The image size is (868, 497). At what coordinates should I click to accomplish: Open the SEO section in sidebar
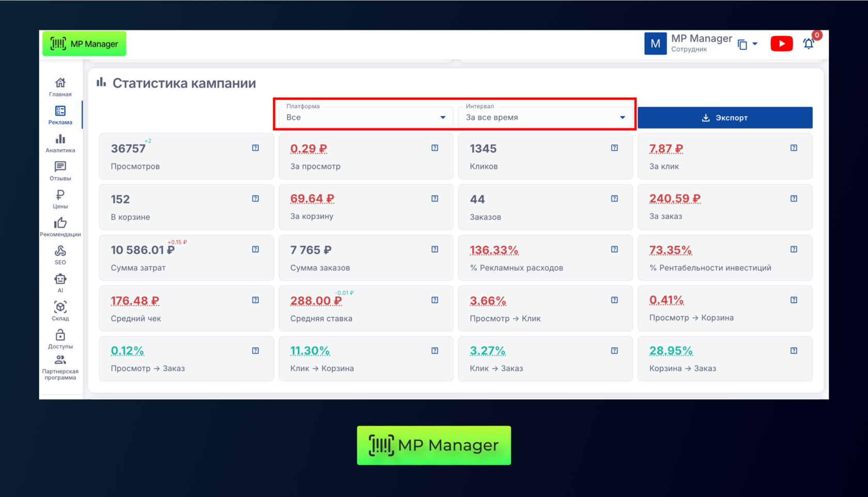pos(60,255)
